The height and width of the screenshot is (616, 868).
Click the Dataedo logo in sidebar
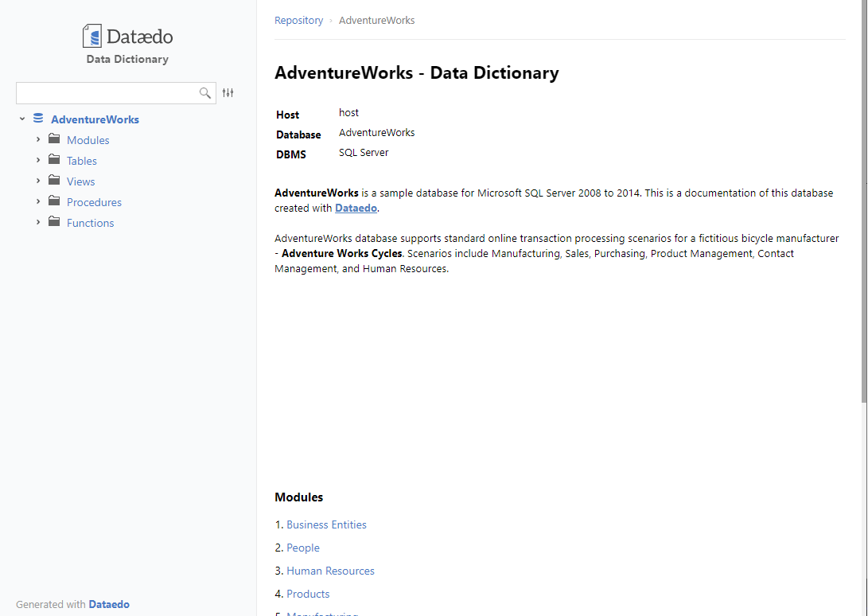[127, 37]
